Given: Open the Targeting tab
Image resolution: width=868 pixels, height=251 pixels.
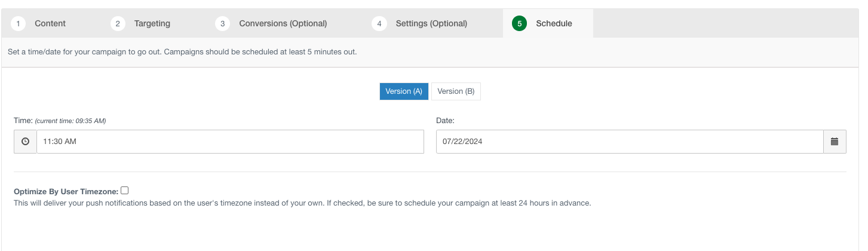Looking at the screenshot, I should click(x=152, y=23).
